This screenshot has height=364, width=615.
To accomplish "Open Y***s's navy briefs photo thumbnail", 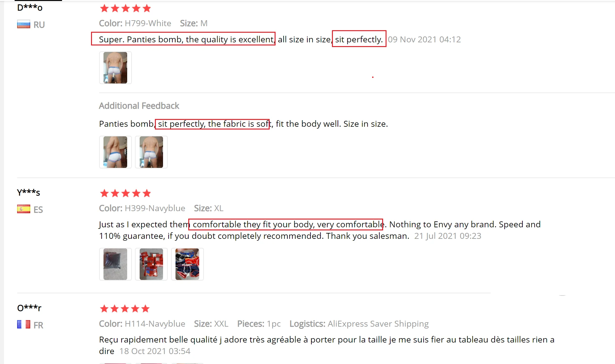I will click(x=187, y=264).
